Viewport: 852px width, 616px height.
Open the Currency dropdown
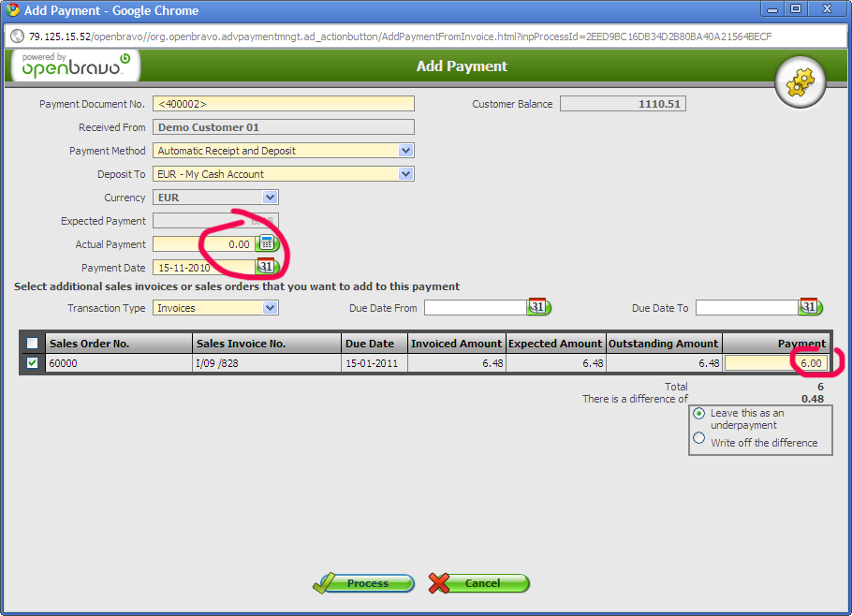pyautogui.click(x=271, y=198)
